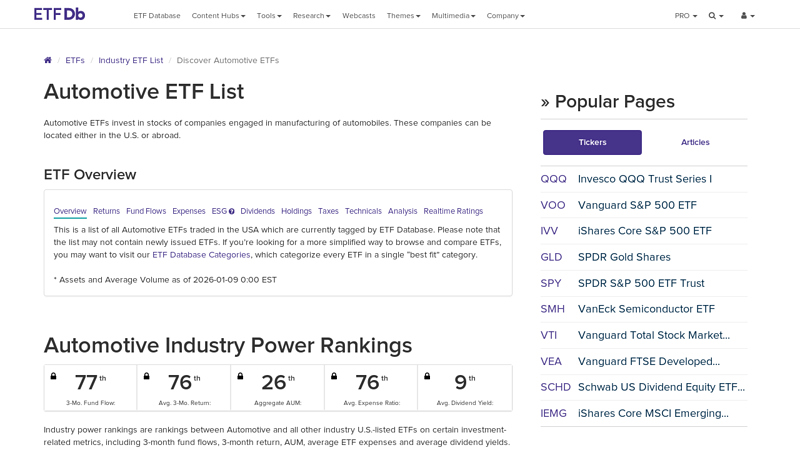Open the IEMG ticker link
Image resolution: width=800 pixels, height=450 pixels.
[554, 413]
